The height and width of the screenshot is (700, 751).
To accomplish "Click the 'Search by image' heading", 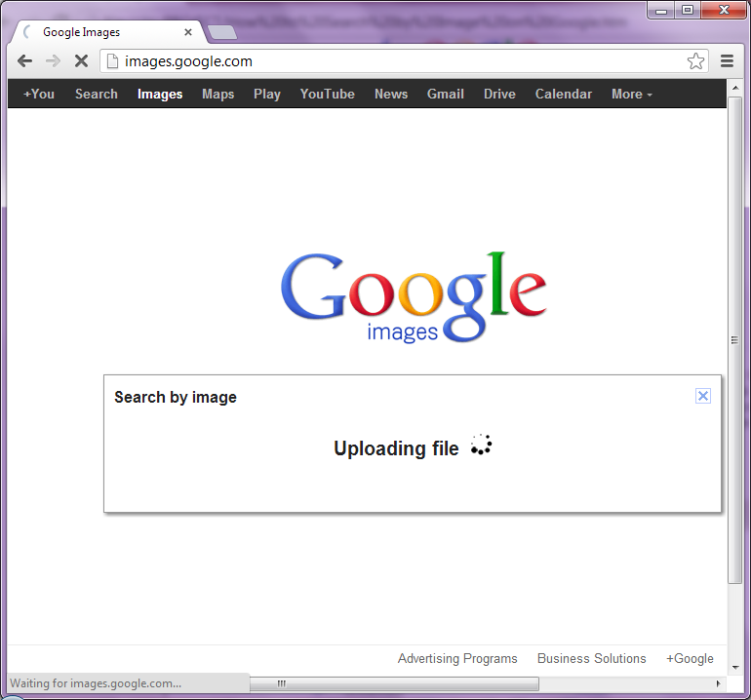I will coord(176,398).
